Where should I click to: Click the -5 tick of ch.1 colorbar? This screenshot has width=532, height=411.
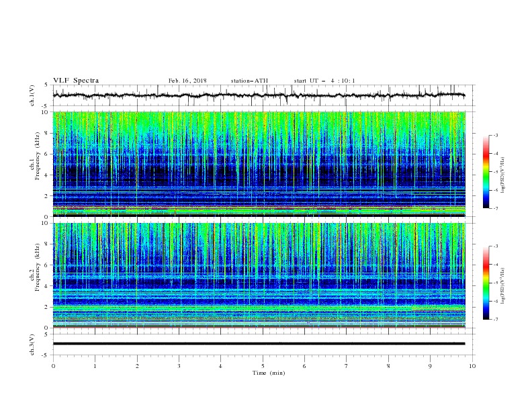495,172
